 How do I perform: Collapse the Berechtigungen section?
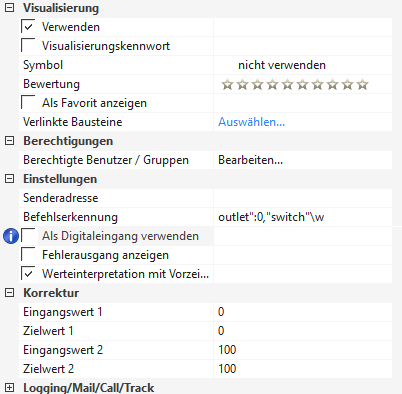(x=9, y=141)
